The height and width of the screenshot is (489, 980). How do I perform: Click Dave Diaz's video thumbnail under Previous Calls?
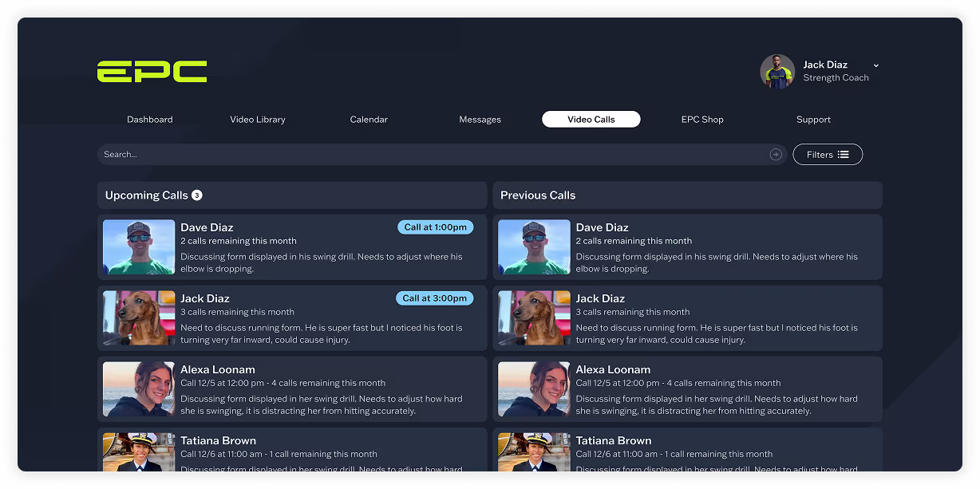coord(533,247)
